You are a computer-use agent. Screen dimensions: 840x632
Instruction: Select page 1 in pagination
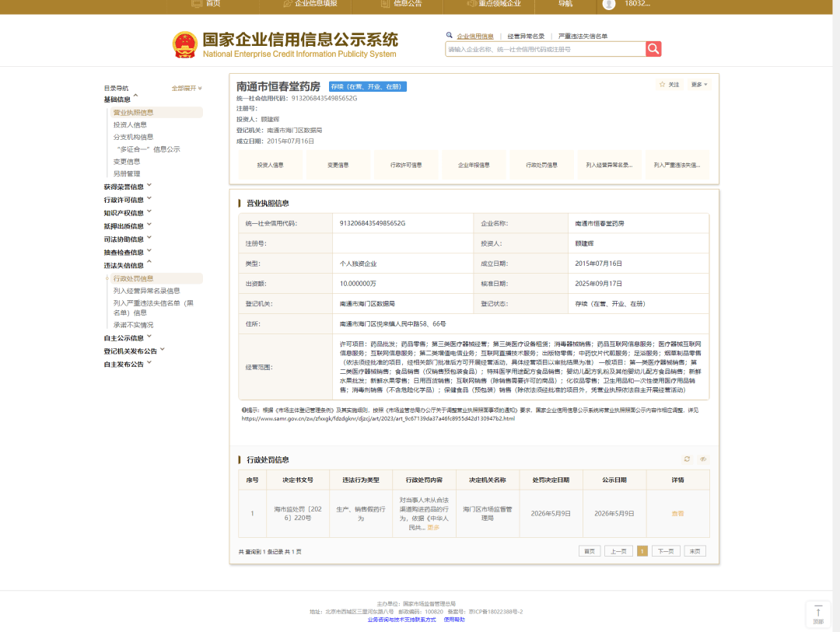(x=642, y=551)
